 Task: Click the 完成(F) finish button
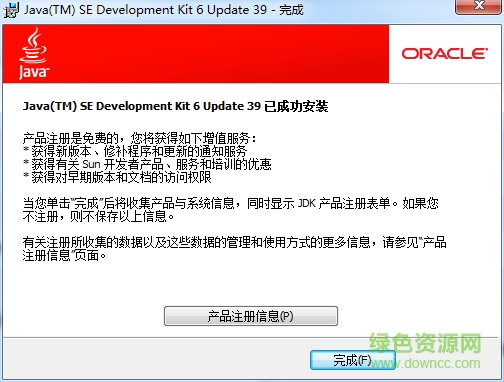tap(353, 360)
